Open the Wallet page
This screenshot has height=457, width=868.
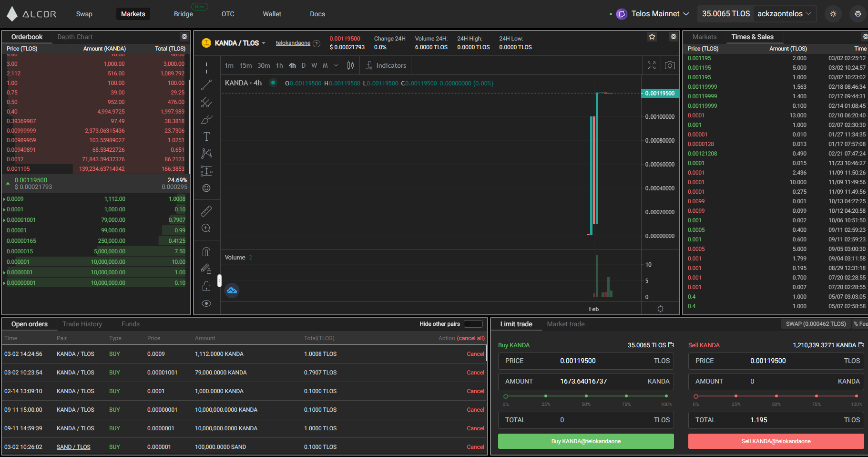272,14
